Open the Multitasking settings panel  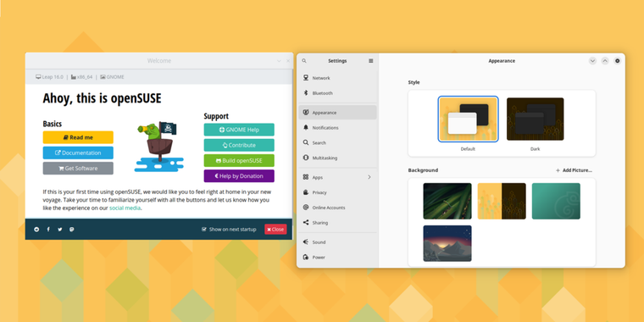click(x=337, y=158)
